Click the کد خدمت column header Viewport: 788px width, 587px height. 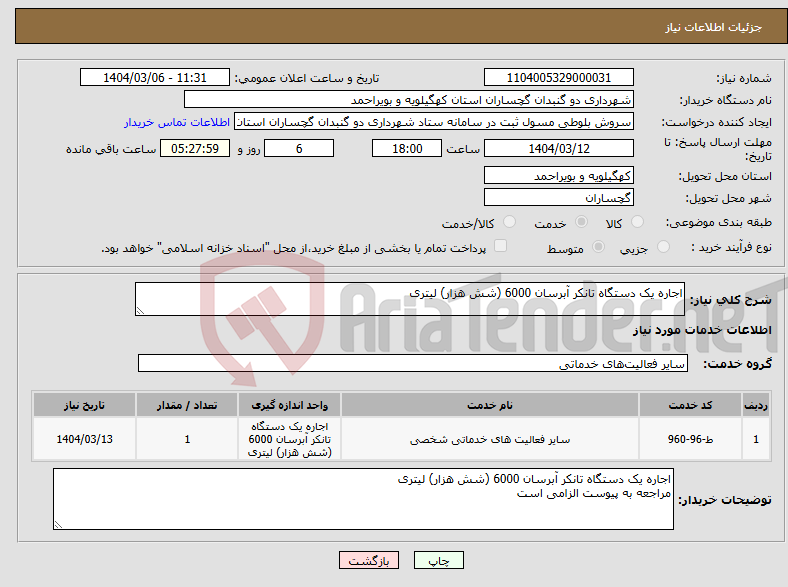tap(690, 405)
